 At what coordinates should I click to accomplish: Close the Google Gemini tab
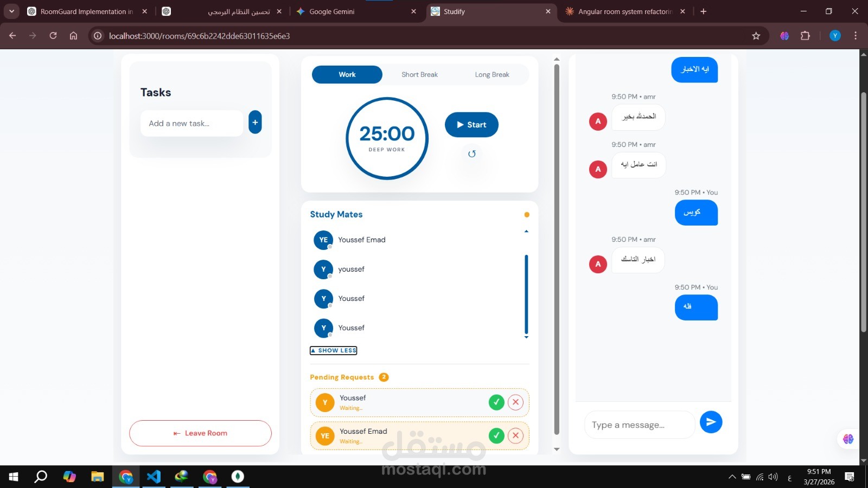(413, 11)
